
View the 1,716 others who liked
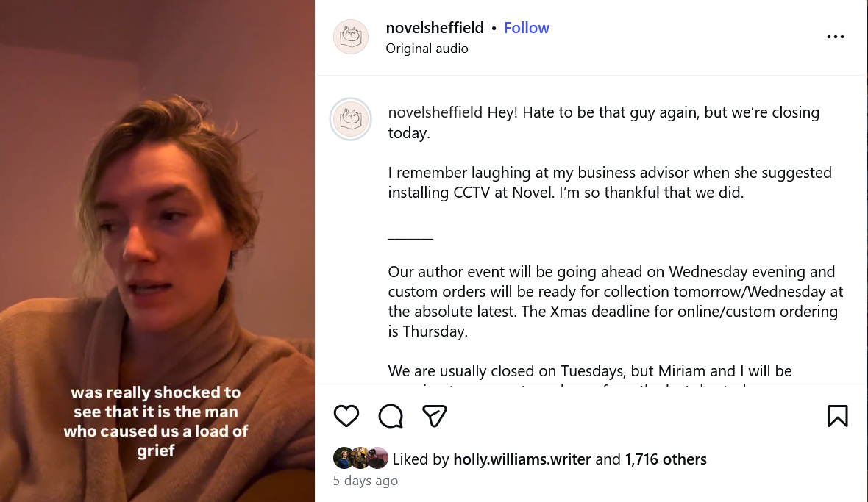666,459
